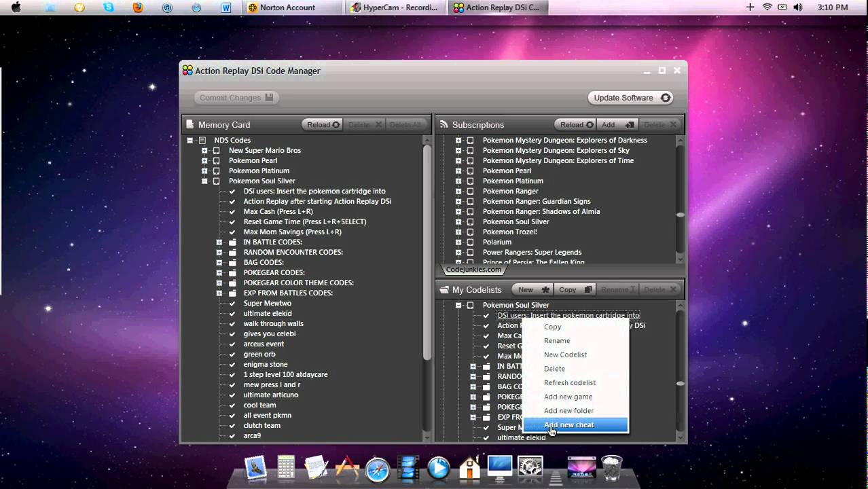Viewport: 868px width, 489px height.
Task: Open the film strip movie app in dock
Action: [408, 468]
